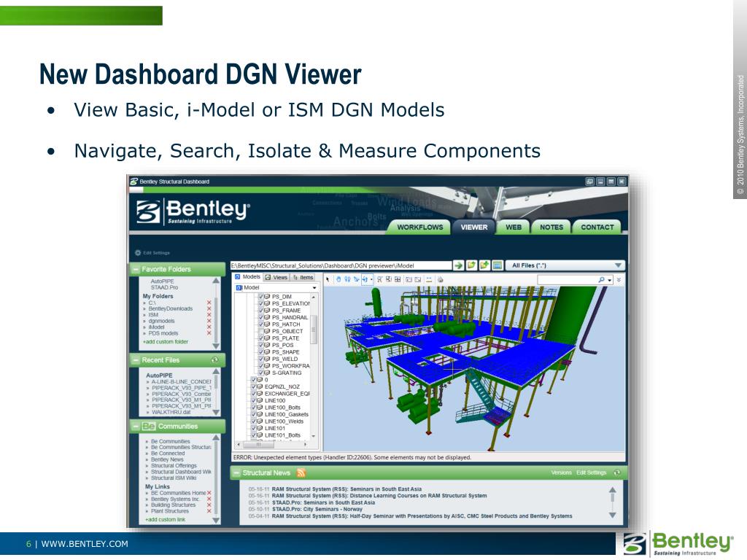Open toolbar overflow double-chevron
This screenshot has width=747, height=560.
pyautogui.click(x=619, y=280)
